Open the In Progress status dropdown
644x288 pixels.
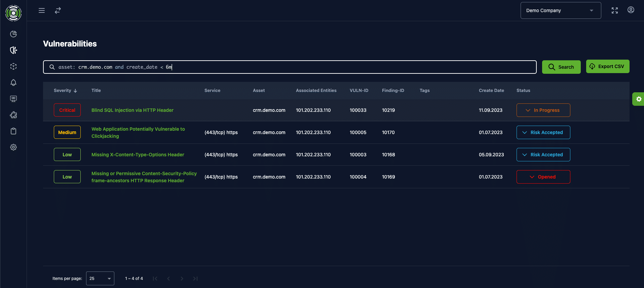pos(543,110)
